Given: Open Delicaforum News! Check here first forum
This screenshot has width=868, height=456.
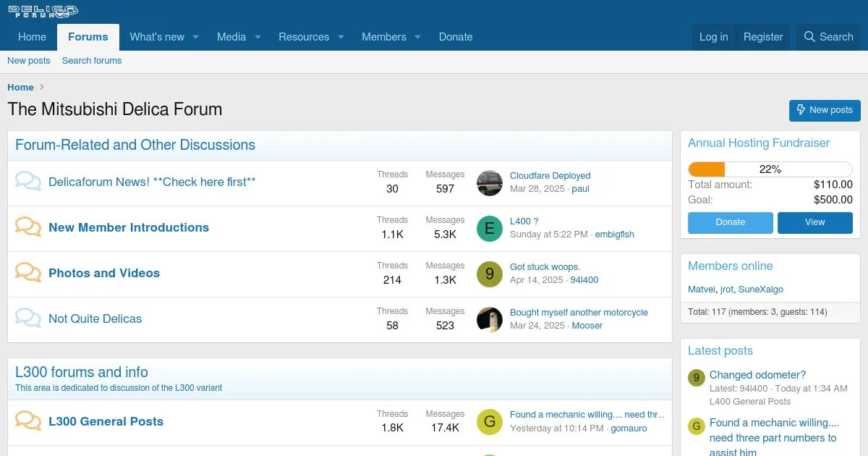Looking at the screenshot, I should pyautogui.click(x=152, y=182).
